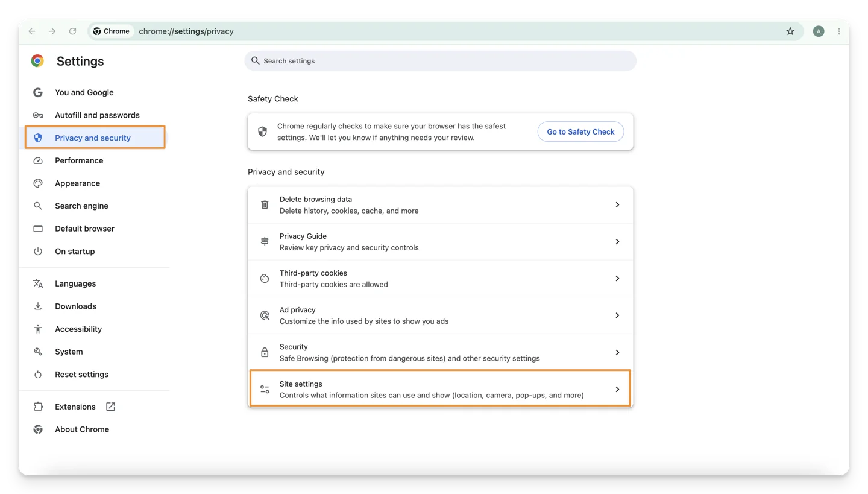The width and height of the screenshot is (868, 494).
Task: Click the browser back arrow
Action: tap(32, 31)
